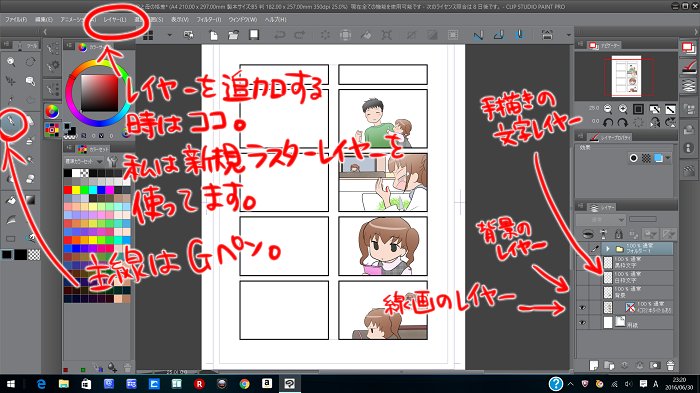Toggle border effect circle in layer property
700x393 pixels.
point(633,158)
